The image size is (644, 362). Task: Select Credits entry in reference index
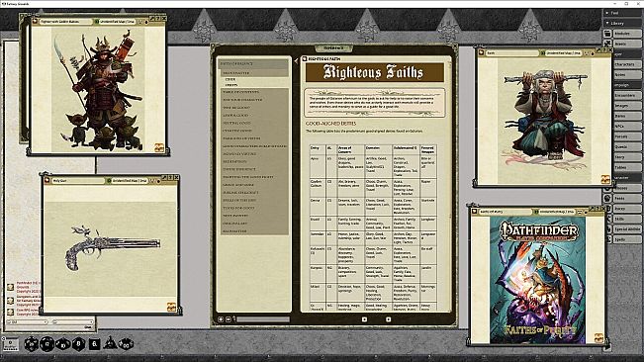pyautogui.click(x=231, y=85)
